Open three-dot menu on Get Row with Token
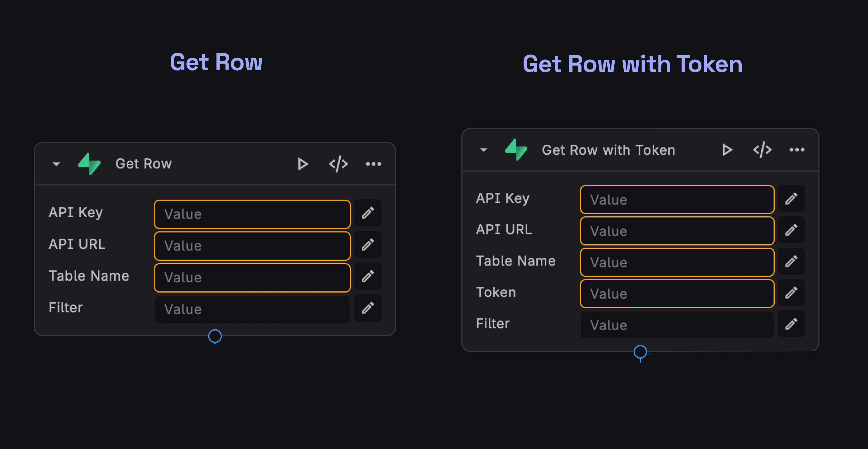Image resolution: width=868 pixels, height=449 pixels. 797,150
